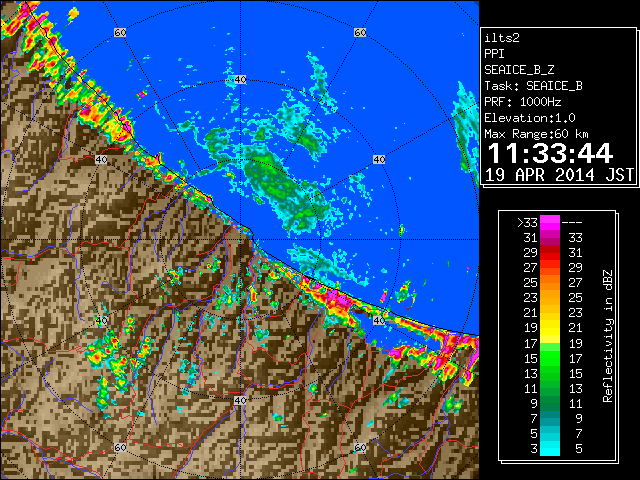Click the ">33" legend label
The width and height of the screenshot is (640, 480).
click(x=527, y=223)
